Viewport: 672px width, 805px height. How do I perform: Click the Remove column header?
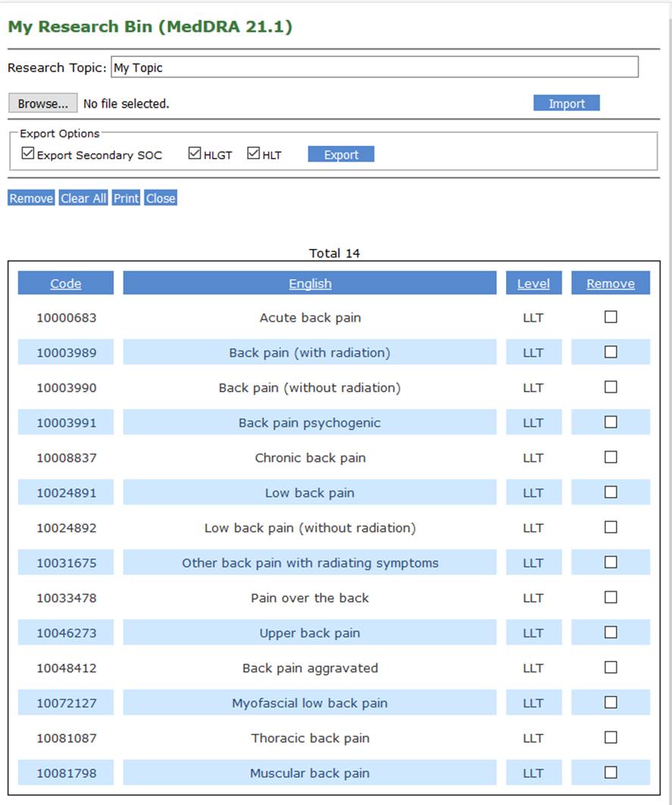coord(610,283)
